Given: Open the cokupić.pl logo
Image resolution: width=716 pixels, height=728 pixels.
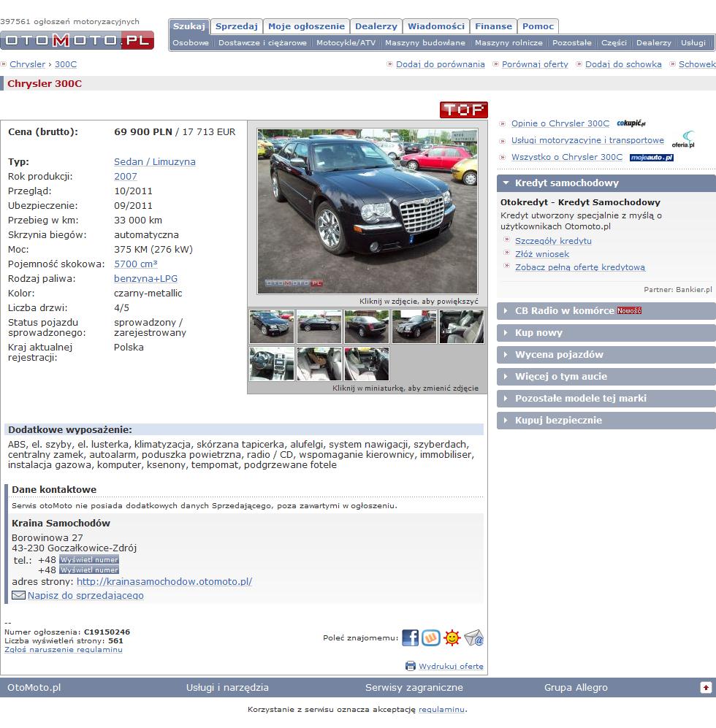Looking at the screenshot, I should tap(631, 123).
